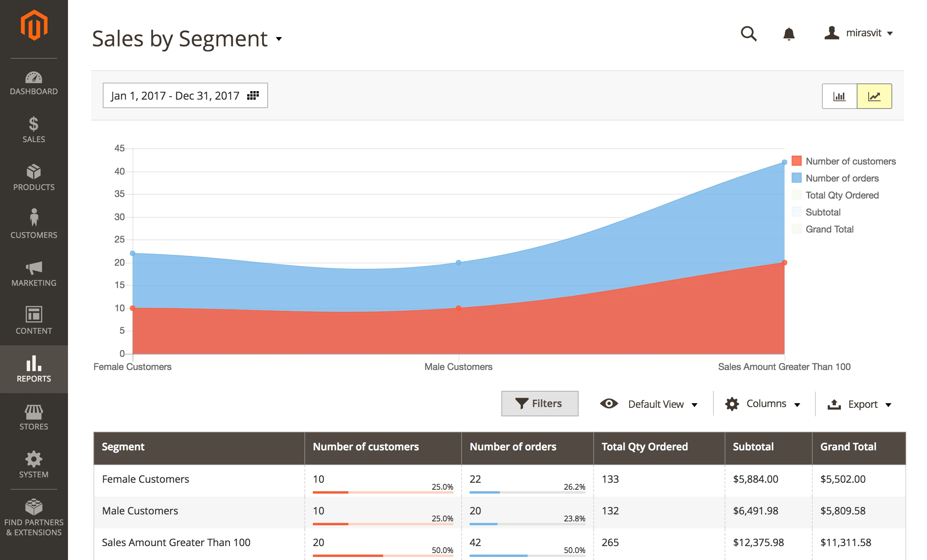Screen dimensions: 927x560
Task: Select the line chart view icon
Action: [x=874, y=96]
